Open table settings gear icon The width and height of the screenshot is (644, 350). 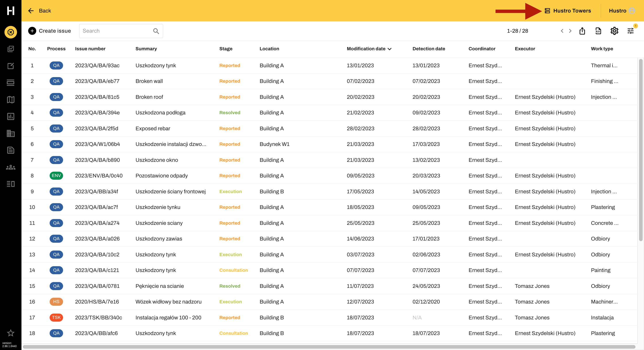tap(614, 31)
